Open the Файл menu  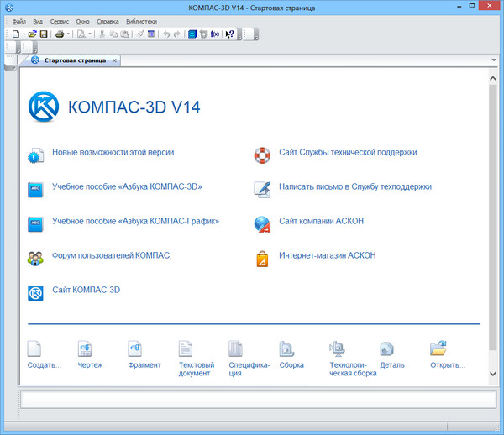(19, 22)
